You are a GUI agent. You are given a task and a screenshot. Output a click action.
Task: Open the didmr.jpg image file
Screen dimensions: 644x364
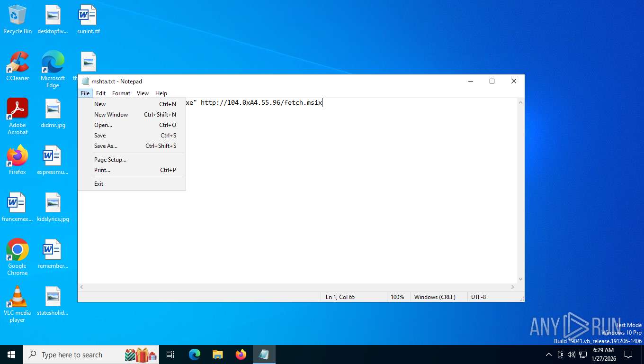coord(53,113)
